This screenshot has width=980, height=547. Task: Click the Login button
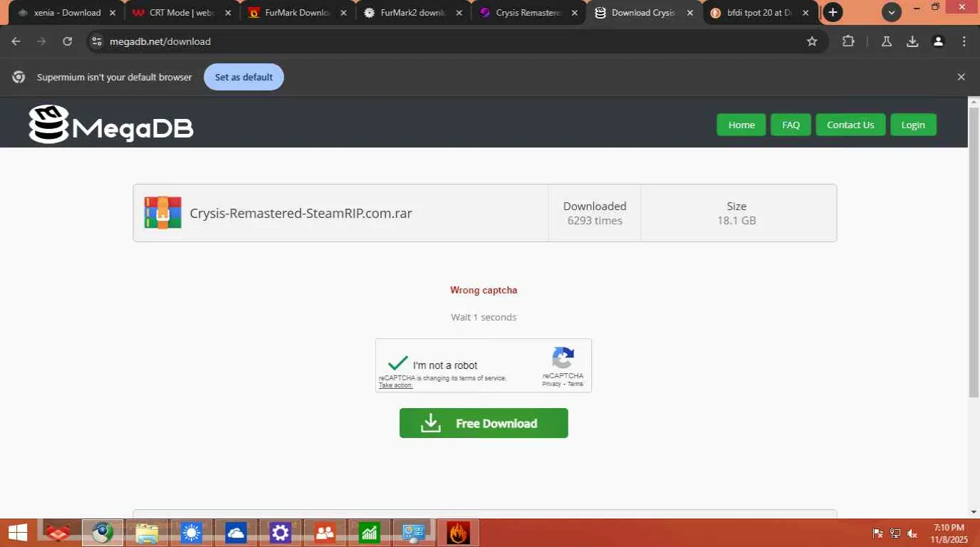pyautogui.click(x=913, y=125)
